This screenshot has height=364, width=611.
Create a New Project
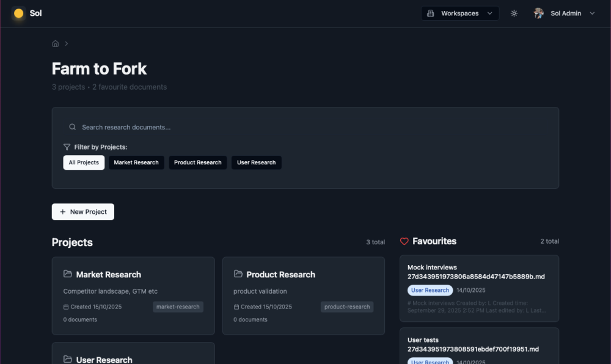click(82, 211)
